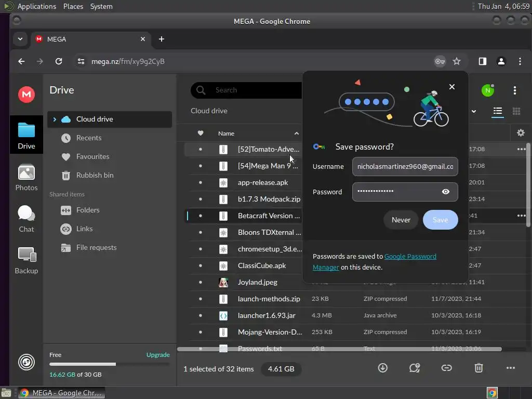Open a new Chrome tab

click(162, 39)
